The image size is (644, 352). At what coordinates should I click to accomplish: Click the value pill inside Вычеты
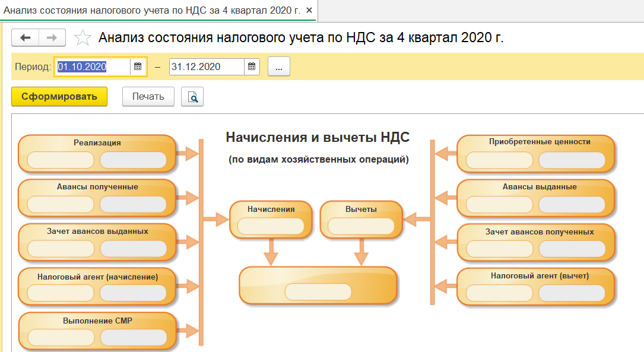tap(361, 226)
